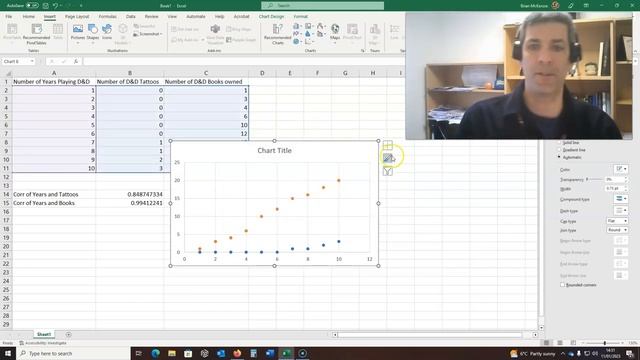Open the Maps chart button
The image size is (640, 360).
pyautogui.click(x=335, y=33)
